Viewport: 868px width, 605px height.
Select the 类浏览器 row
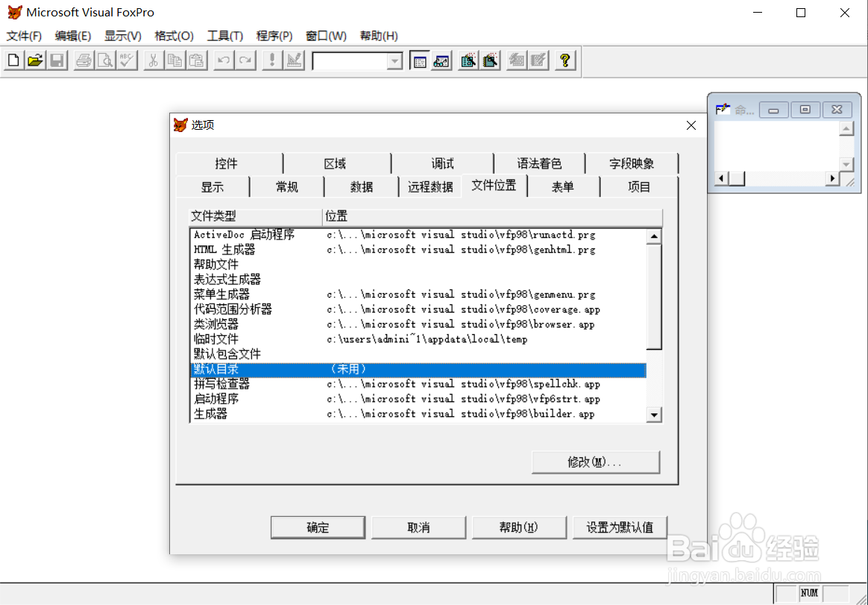[418, 324]
